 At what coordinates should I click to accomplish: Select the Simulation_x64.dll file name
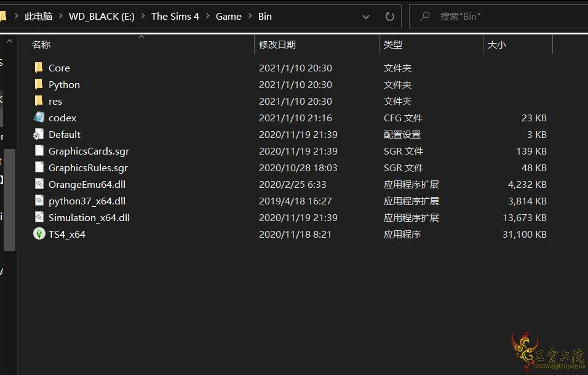89,218
